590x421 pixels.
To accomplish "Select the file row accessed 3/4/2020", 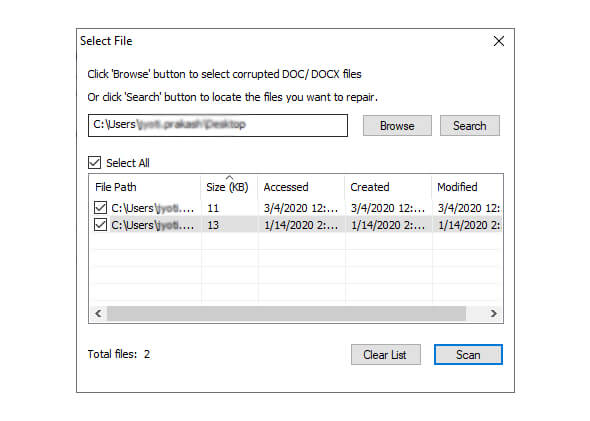I will [x=296, y=208].
